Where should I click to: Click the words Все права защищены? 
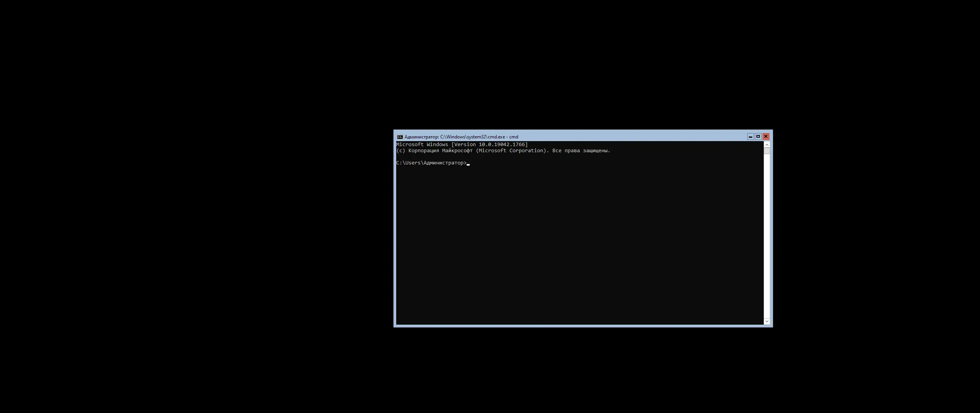point(581,151)
